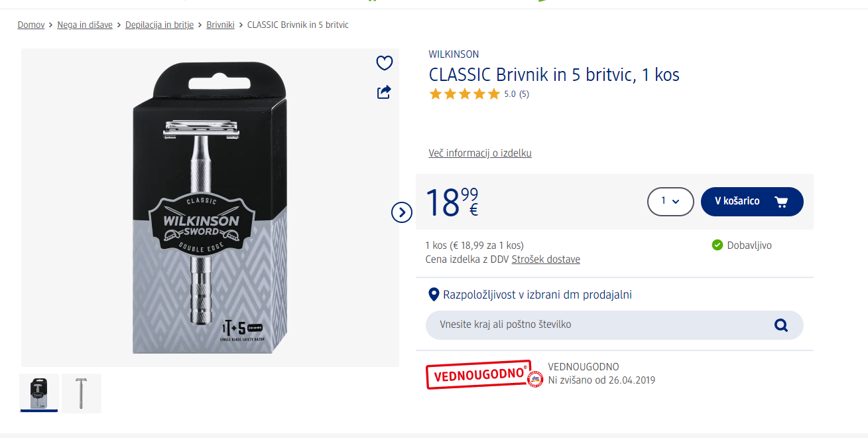Open Strošek dostave link
Image resolution: width=868 pixels, height=438 pixels.
[x=546, y=259]
